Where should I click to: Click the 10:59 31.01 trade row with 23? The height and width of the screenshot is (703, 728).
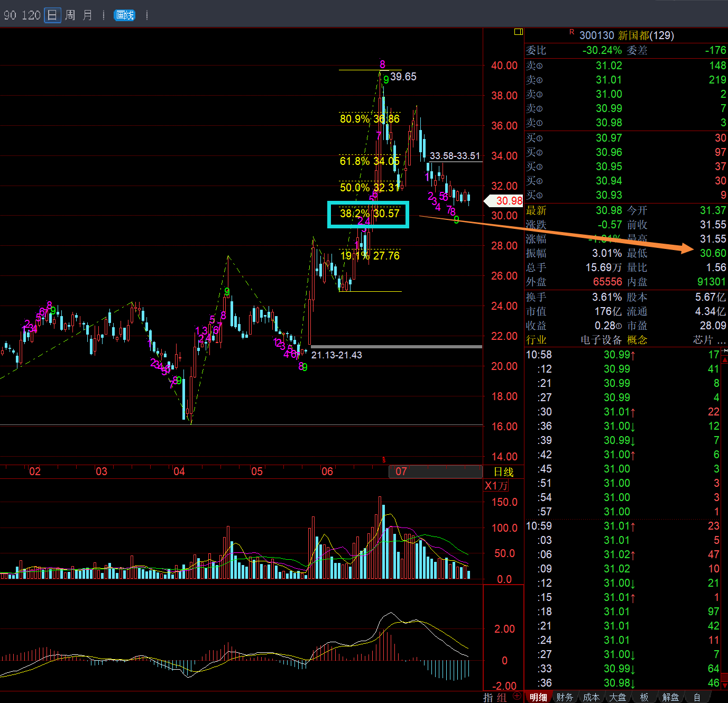click(622, 526)
